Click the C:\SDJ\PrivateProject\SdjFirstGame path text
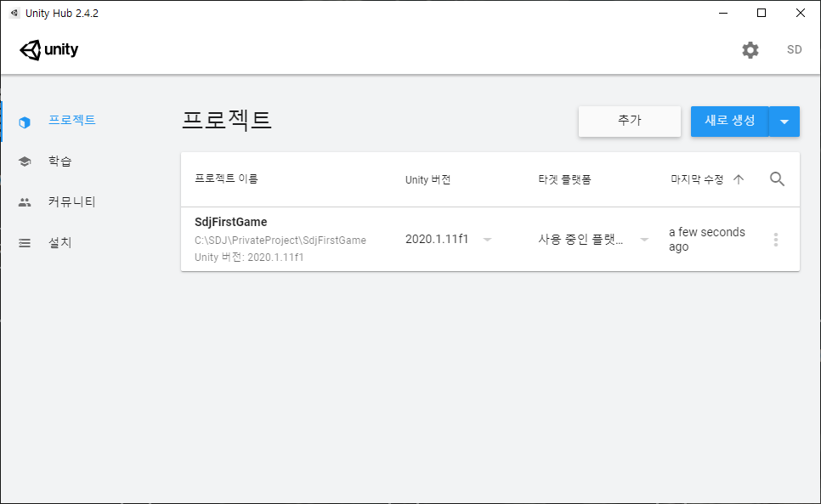Viewport: 821px width, 504px height. 280,241
